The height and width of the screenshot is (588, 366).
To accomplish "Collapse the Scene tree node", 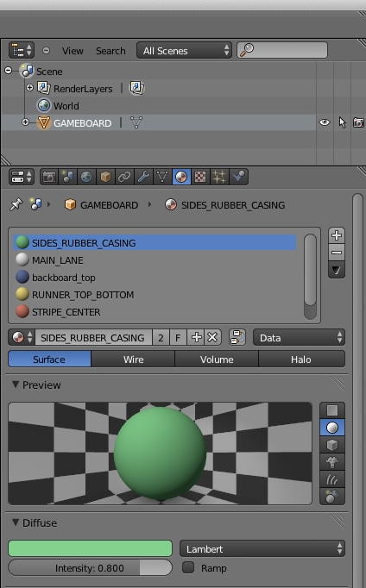I will tap(8, 71).
